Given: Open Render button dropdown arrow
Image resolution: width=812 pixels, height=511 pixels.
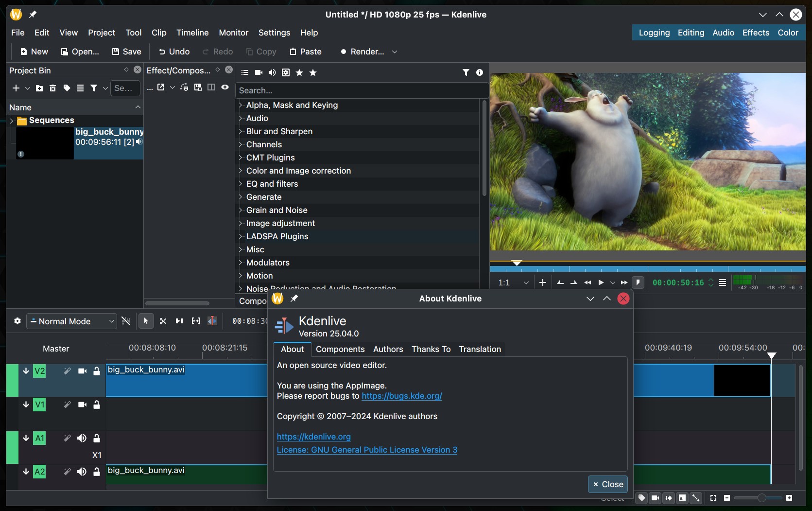Looking at the screenshot, I should pyautogui.click(x=395, y=52).
